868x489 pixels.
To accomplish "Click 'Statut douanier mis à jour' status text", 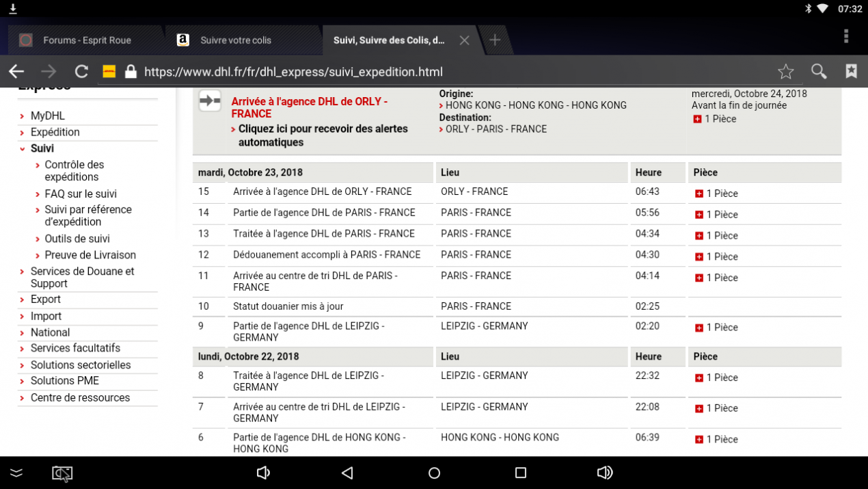I will click(x=288, y=306).
